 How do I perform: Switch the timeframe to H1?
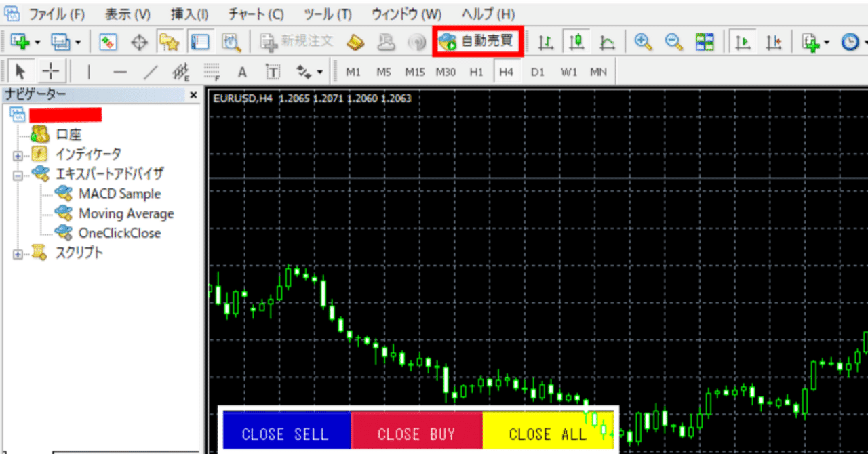pos(476,72)
